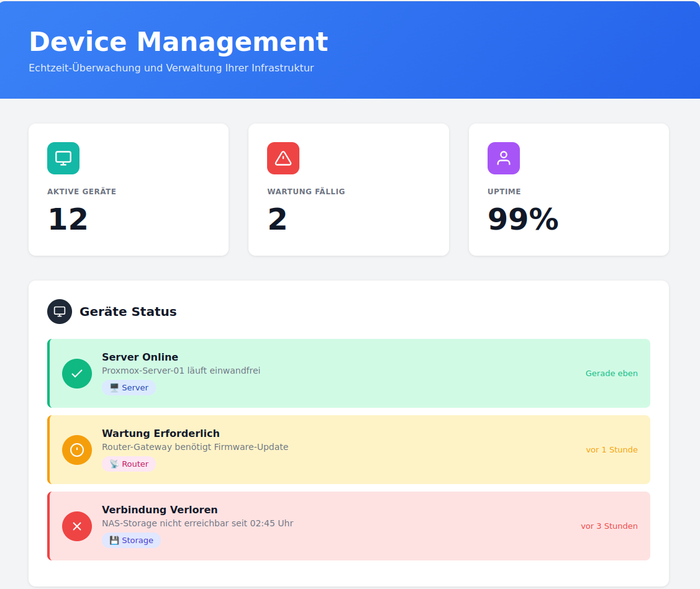This screenshot has width=700, height=589.
Task: Click the router icon in the Router badge
Action: coord(114,463)
